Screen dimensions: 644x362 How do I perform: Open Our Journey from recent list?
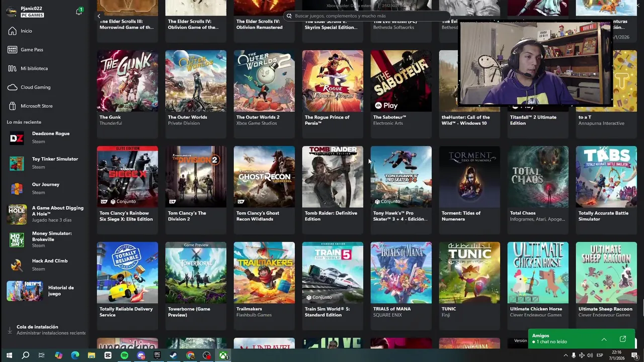tap(45, 189)
